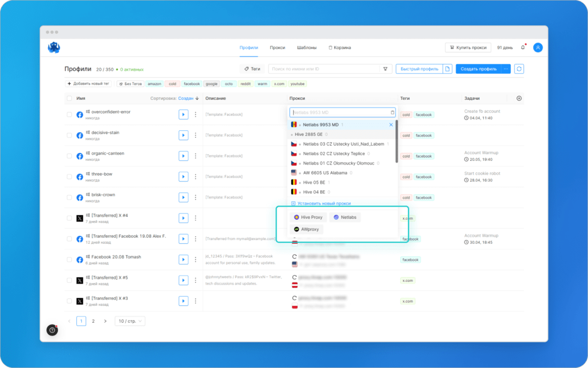Start the decisive-stain profile

click(x=183, y=135)
